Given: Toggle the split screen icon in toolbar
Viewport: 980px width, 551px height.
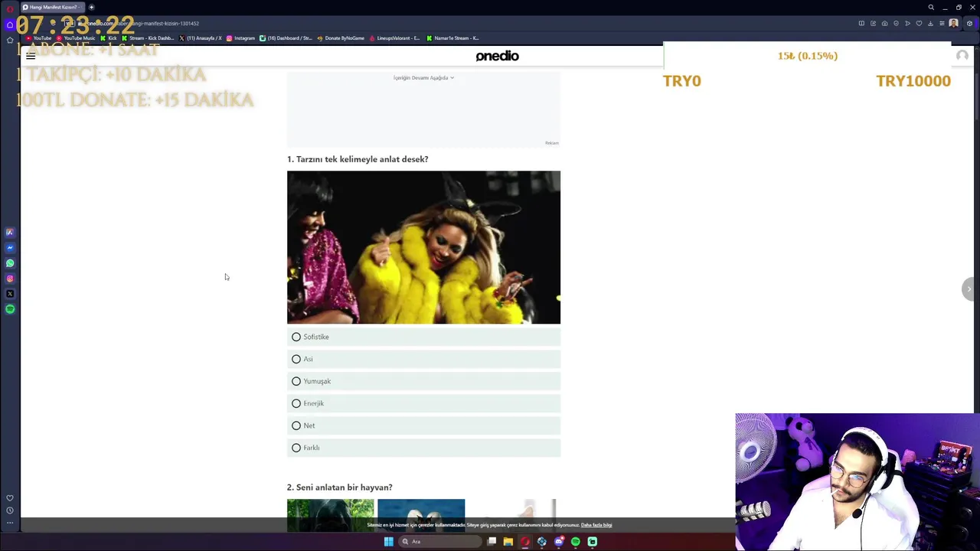Looking at the screenshot, I should coord(861,24).
